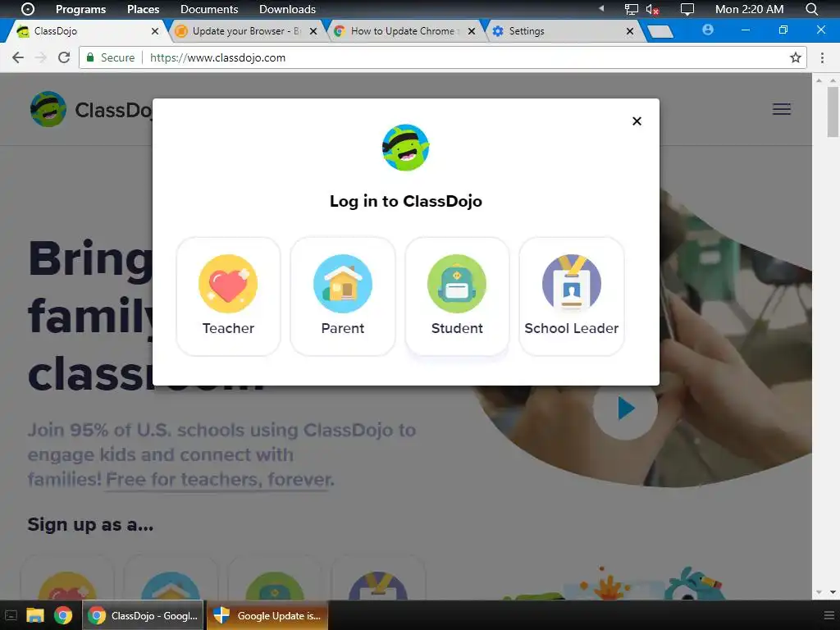This screenshot has width=840, height=630.
Task: Close the Update your Browser tab
Action: (313, 31)
